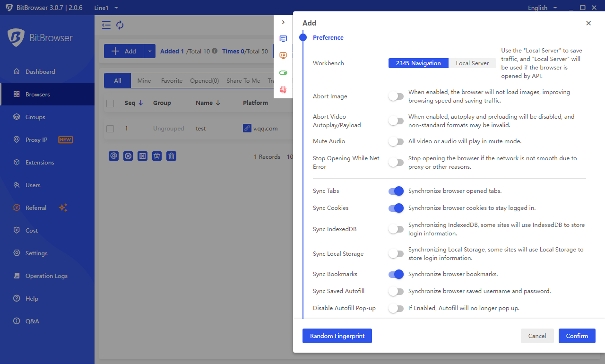Screen dimensions: 605x364
Task: Enable Sync Saved Autofill toggle
Action: tap(396, 291)
